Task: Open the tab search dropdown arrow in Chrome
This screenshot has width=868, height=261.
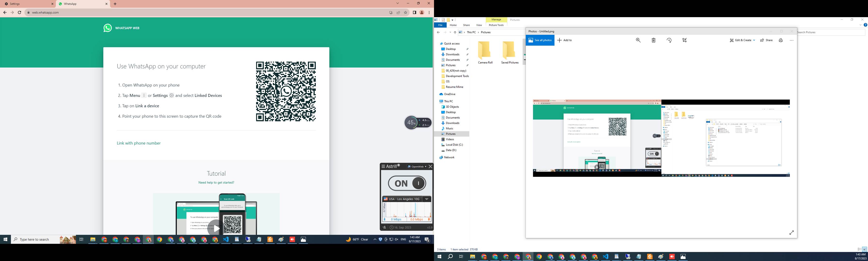Action: [x=398, y=3]
